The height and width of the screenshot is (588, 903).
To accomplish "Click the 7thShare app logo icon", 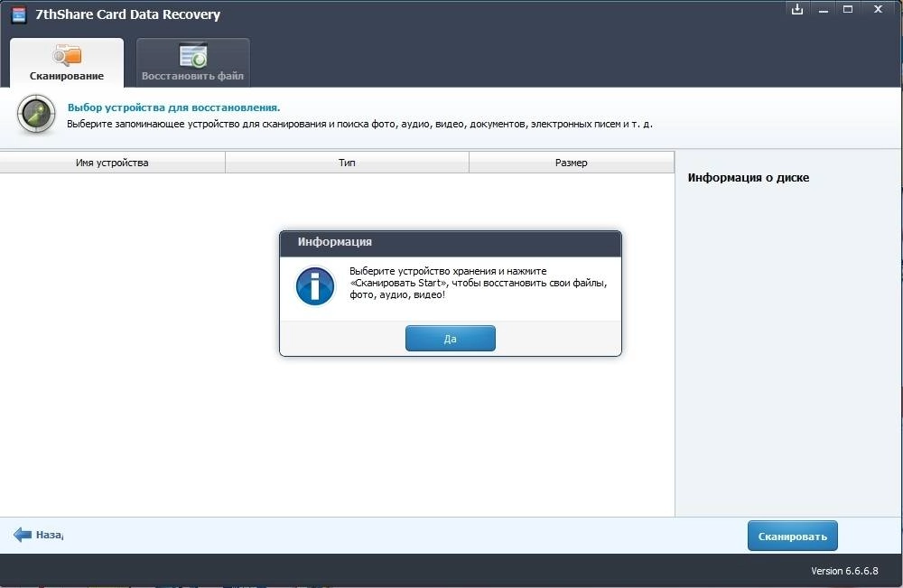I will pos(19,15).
